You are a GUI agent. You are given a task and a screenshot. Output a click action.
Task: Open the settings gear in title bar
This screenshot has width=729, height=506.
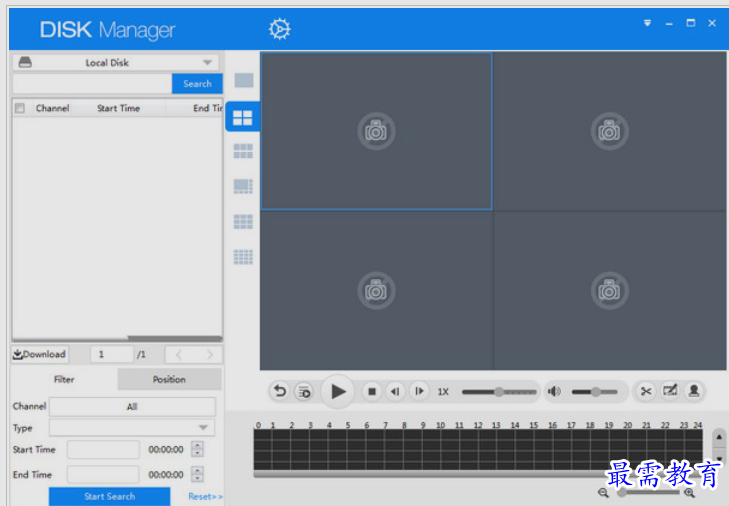279,30
